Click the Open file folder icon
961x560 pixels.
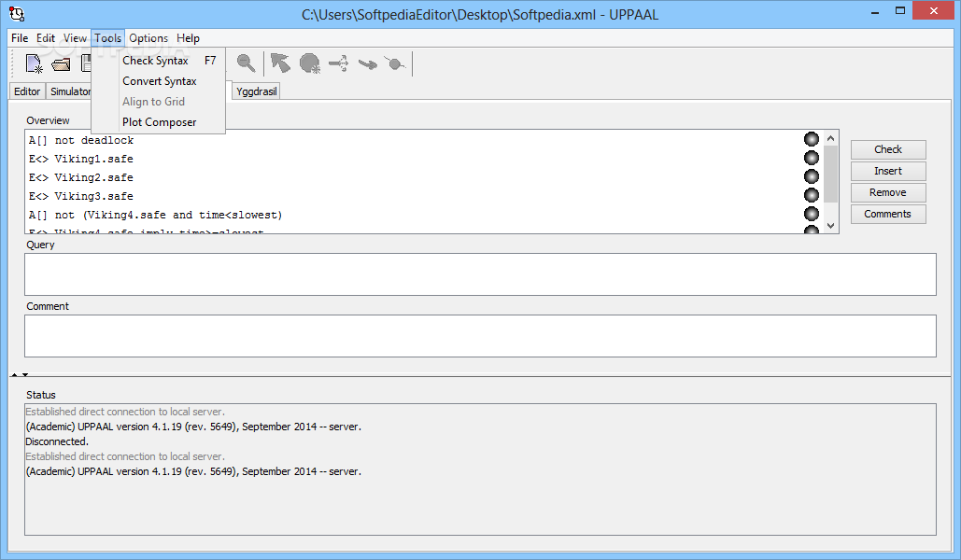click(x=61, y=63)
